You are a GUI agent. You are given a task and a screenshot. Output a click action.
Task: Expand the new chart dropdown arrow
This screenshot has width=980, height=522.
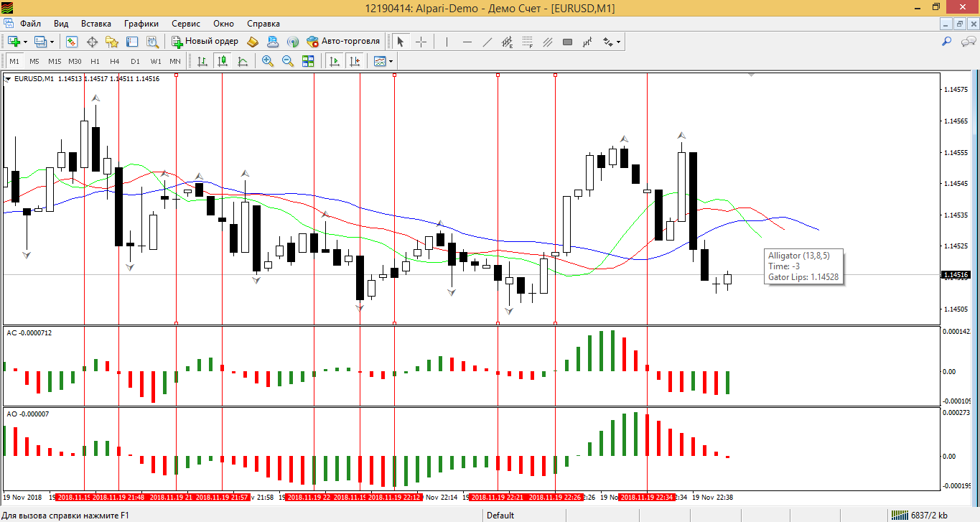click(x=25, y=42)
